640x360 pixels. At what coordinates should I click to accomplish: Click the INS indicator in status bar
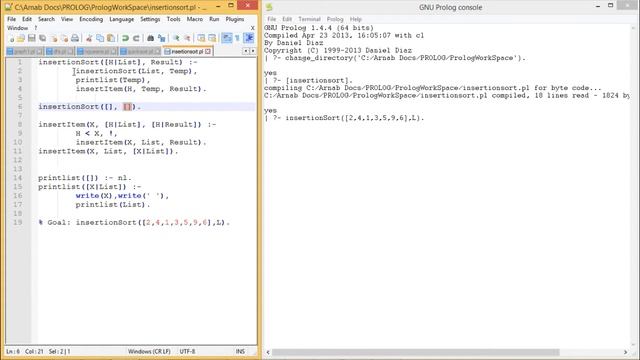pyautogui.click(x=240, y=351)
